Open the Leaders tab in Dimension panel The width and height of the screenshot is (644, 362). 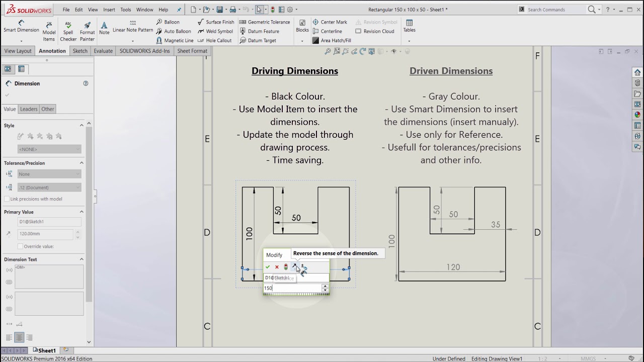click(29, 109)
